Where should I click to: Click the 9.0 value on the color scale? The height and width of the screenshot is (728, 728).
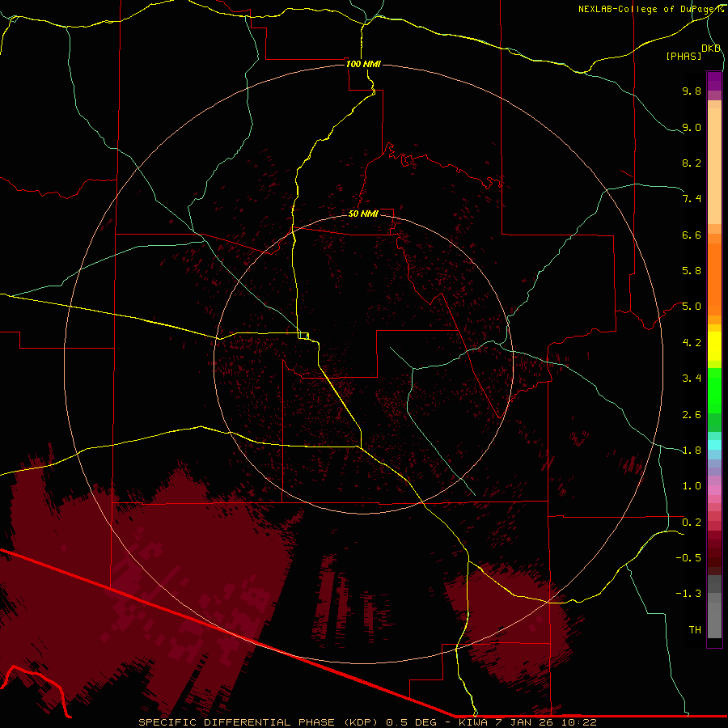pyautogui.click(x=692, y=127)
